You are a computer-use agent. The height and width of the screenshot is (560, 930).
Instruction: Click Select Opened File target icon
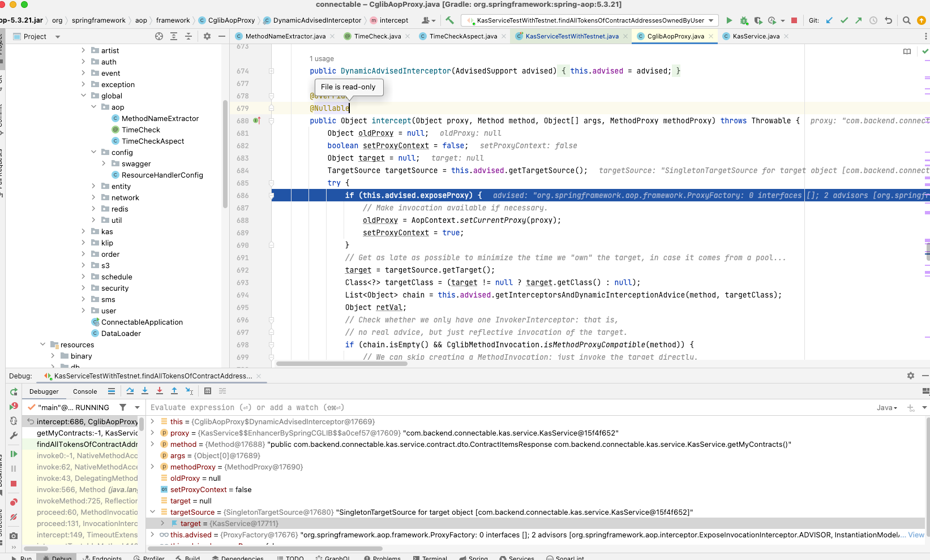[159, 36]
